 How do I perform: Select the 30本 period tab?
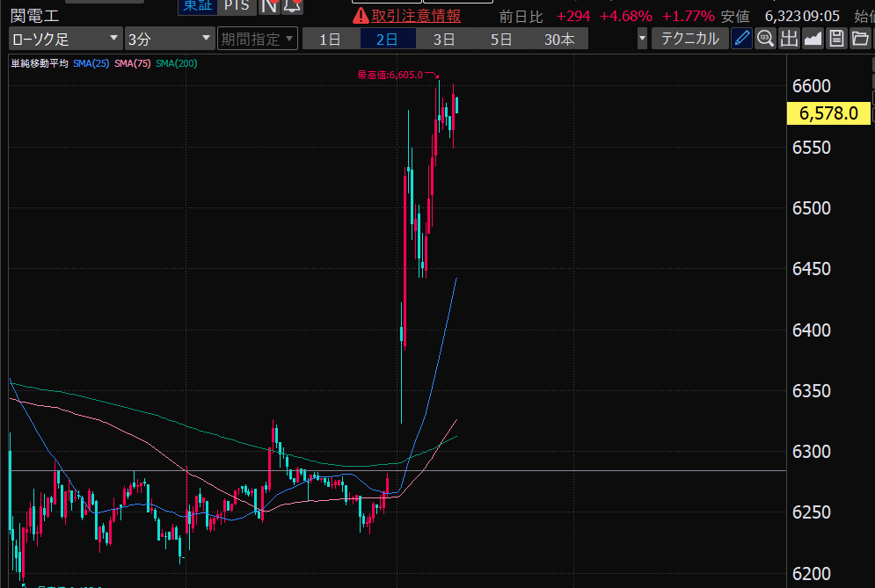pos(559,39)
